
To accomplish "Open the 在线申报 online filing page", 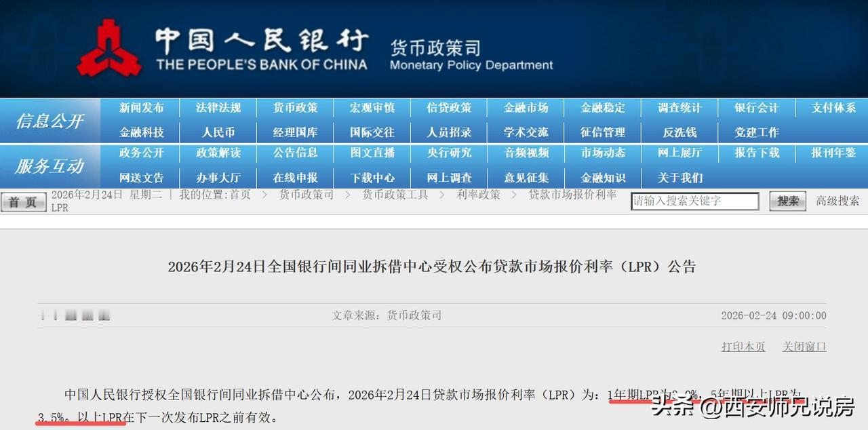I will [294, 178].
